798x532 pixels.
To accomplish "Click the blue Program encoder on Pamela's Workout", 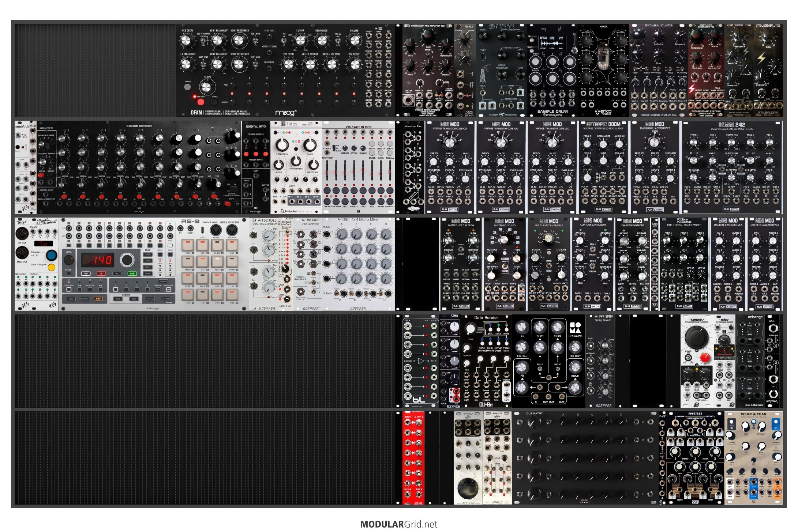I will [52, 255].
